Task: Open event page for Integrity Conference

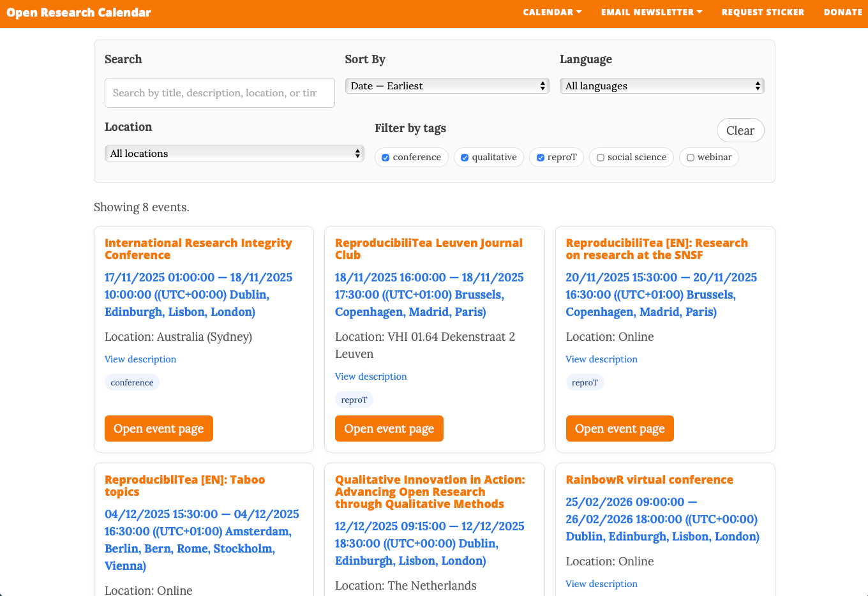Action: coord(158,429)
